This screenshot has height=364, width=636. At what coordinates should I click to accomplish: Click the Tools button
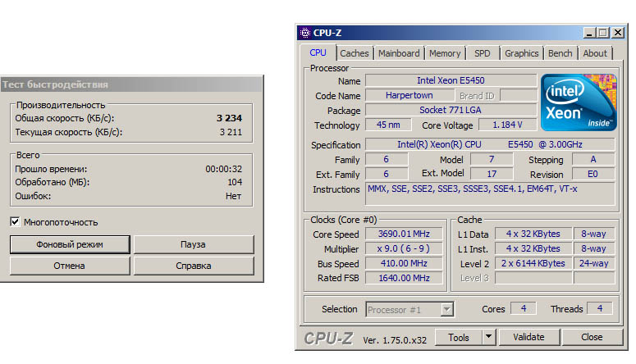click(459, 337)
